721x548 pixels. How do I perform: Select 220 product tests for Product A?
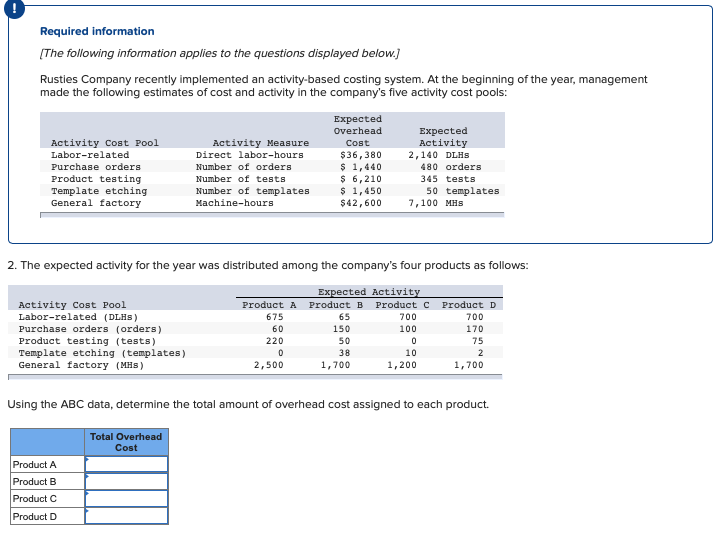point(275,341)
